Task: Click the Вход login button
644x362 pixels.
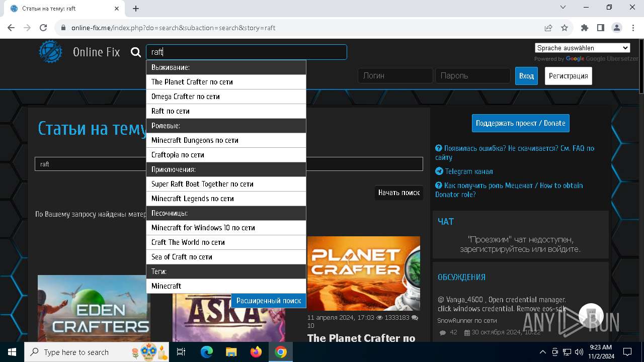Action: tap(526, 76)
